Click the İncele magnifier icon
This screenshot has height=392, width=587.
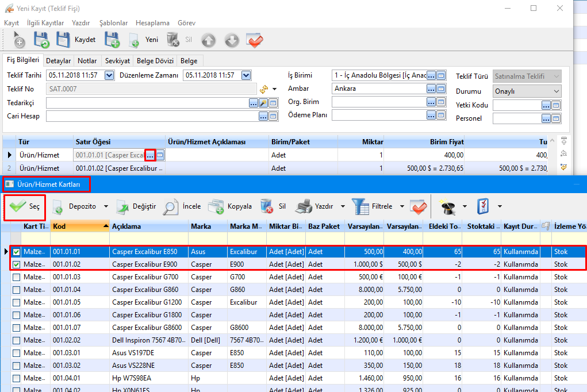[x=171, y=206]
